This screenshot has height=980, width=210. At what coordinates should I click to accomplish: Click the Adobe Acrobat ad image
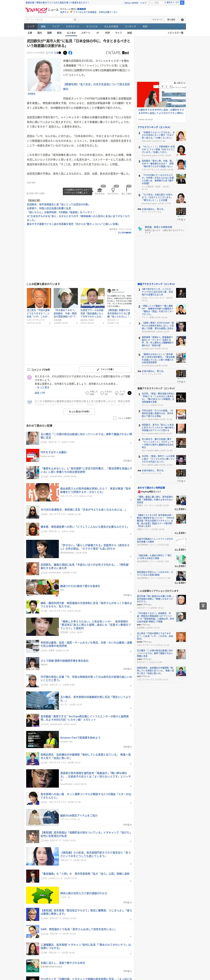[162, 94]
